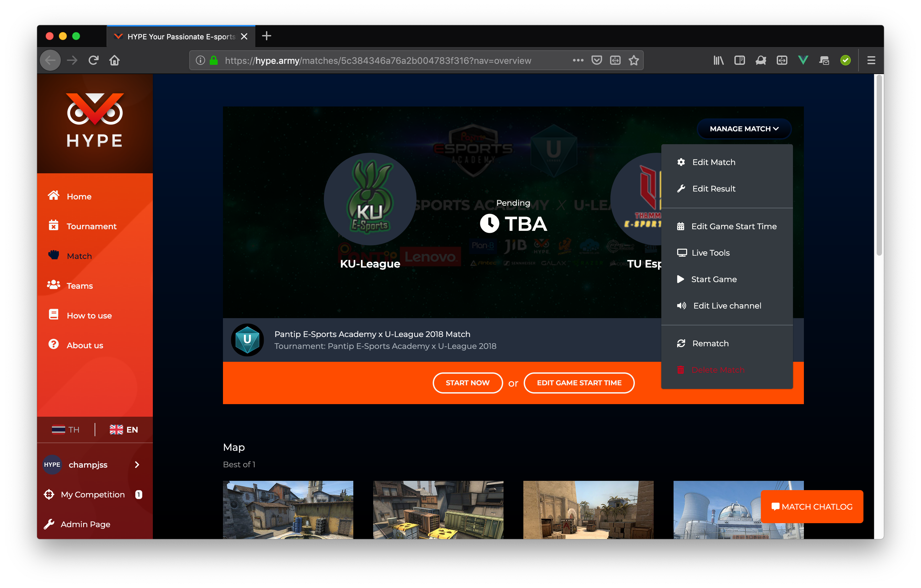This screenshot has width=921, height=588.
Task: Switch language to English (EN)
Action: click(x=124, y=430)
